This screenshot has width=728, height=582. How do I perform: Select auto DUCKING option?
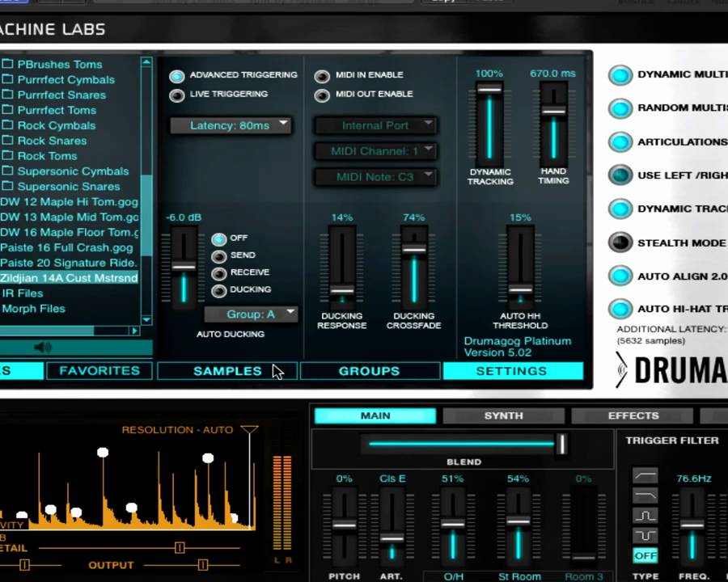[x=219, y=290]
